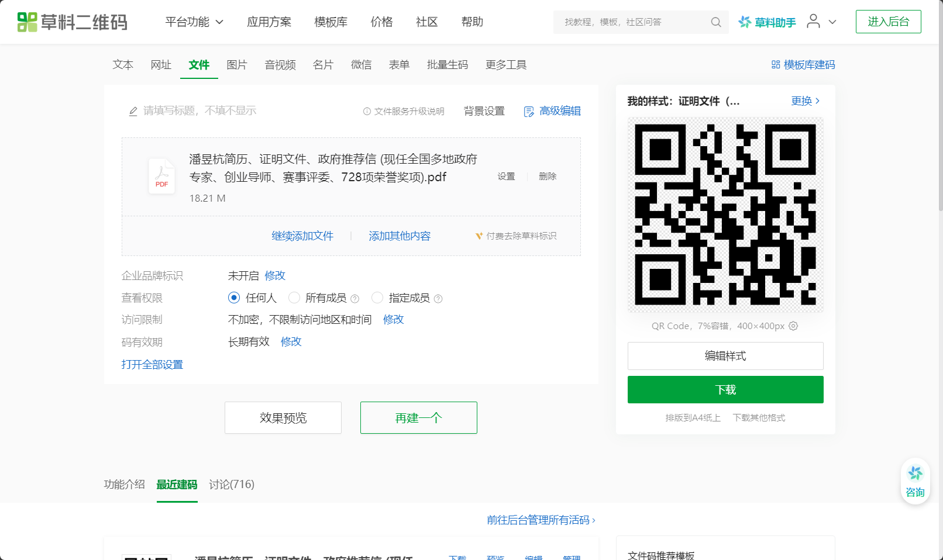
Task: Expand the 平台功能 dropdown menu
Action: 194,22
